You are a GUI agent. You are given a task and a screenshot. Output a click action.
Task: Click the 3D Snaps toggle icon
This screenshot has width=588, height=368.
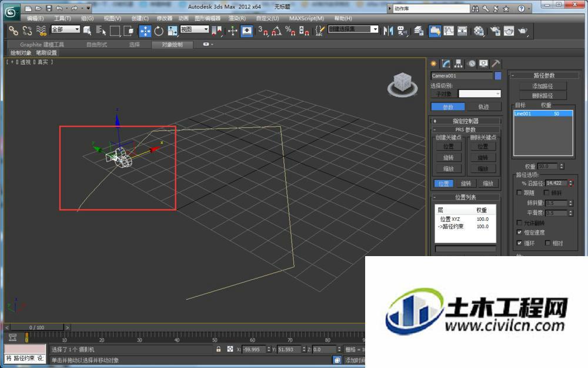point(263,31)
